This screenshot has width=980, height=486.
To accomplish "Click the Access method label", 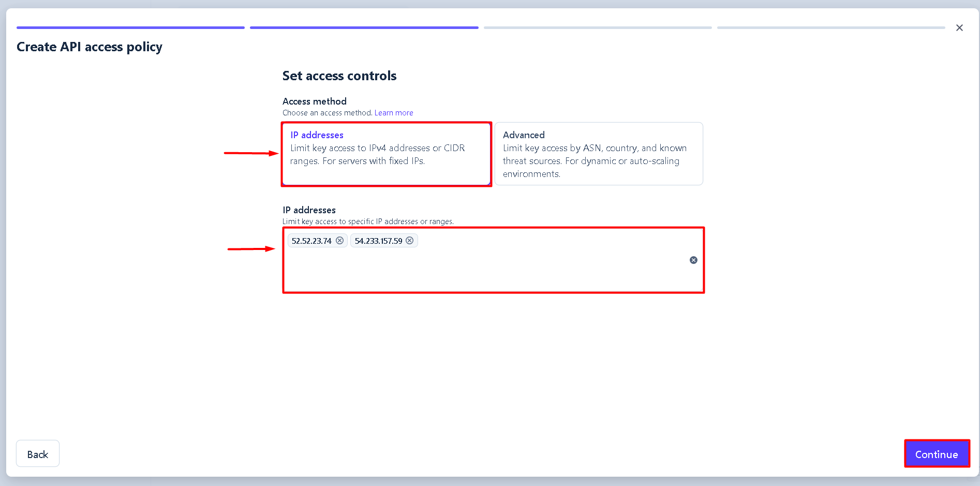I will pos(315,101).
